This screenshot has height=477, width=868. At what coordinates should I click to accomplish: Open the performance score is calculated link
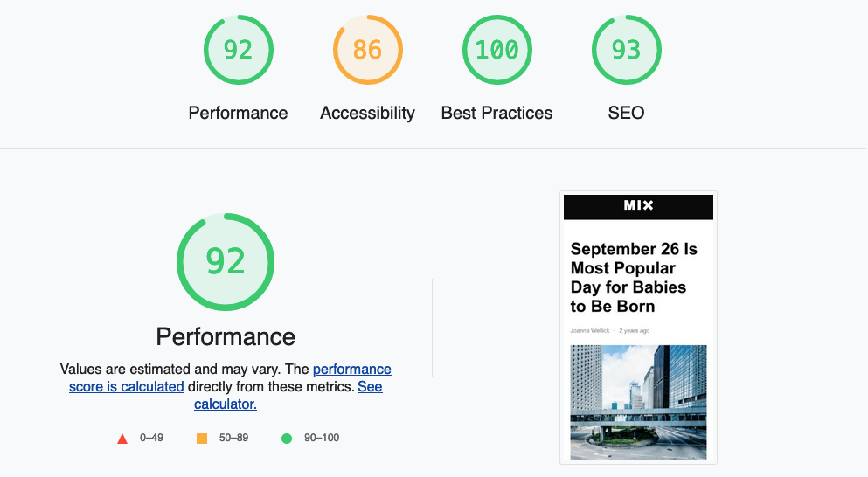click(230, 378)
